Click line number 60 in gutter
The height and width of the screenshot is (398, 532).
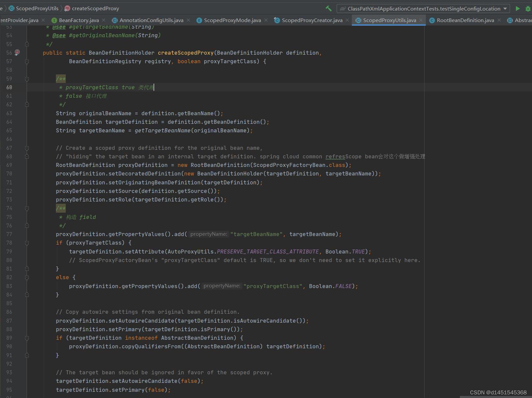[9, 88]
